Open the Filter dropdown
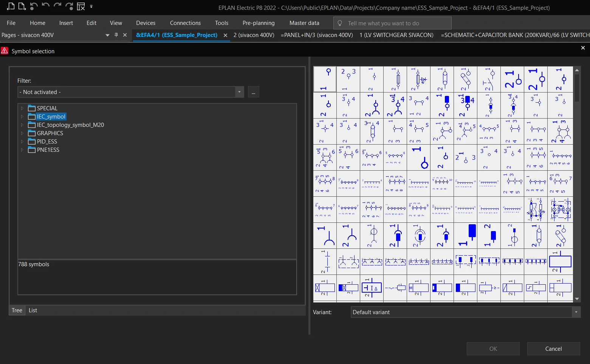The width and height of the screenshot is (590, 364). click(x=239, y=92)
